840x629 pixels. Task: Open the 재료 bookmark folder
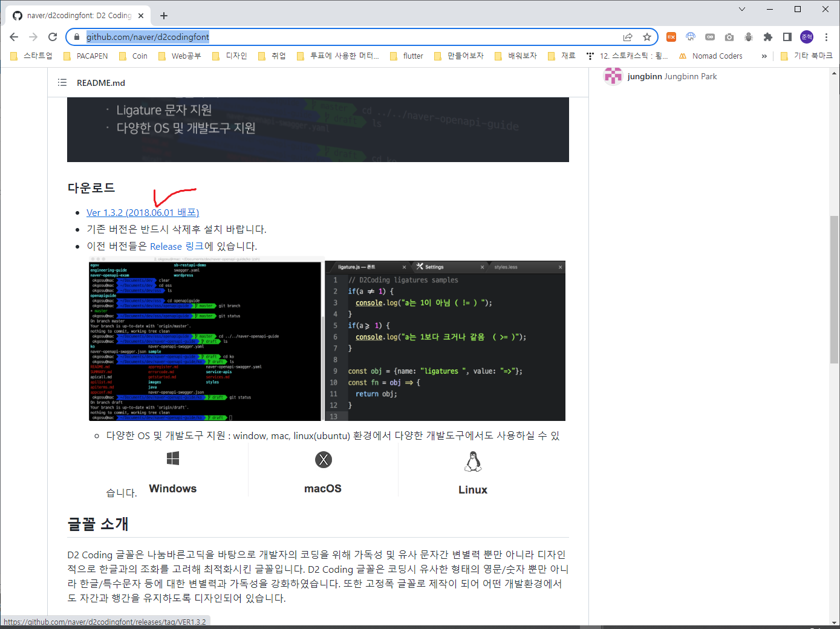pyautogui.click(x=562, y=56)
